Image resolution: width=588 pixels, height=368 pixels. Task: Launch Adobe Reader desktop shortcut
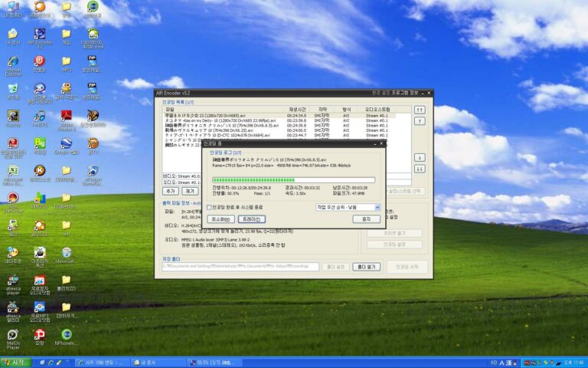67,120
